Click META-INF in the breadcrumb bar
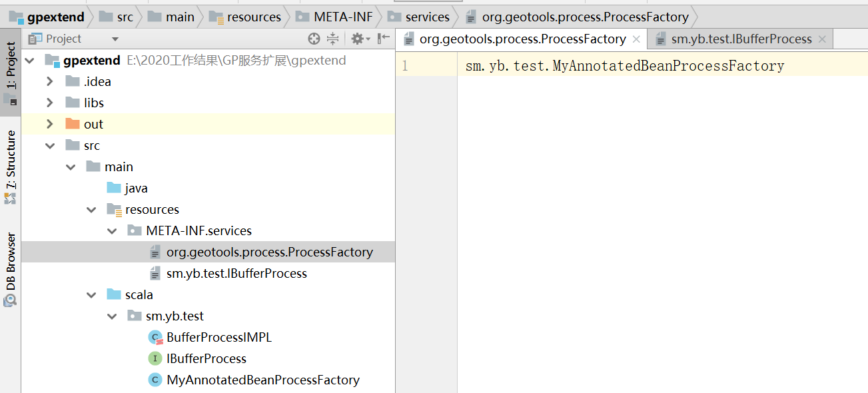This screenshot has height=393, width=868. [x=335, y=17]
